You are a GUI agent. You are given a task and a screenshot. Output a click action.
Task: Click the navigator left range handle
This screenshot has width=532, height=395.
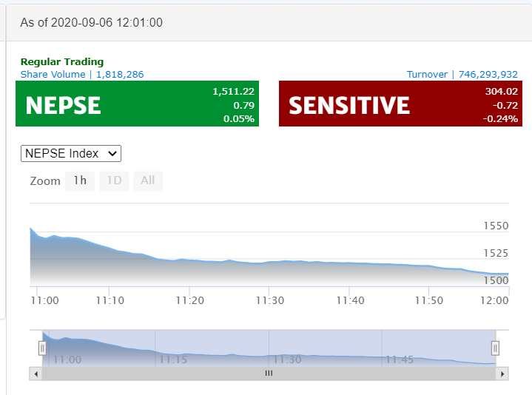pos(42,348)
